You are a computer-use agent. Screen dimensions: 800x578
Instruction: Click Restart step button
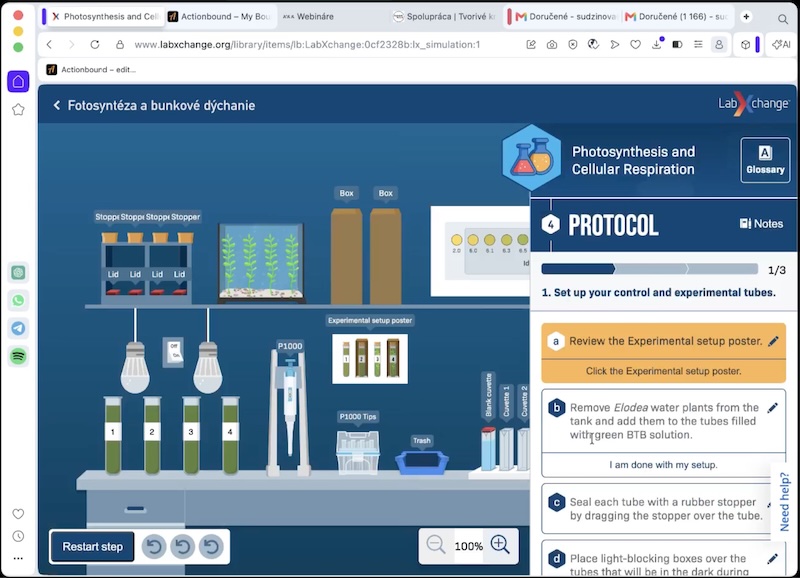point(92,546)
